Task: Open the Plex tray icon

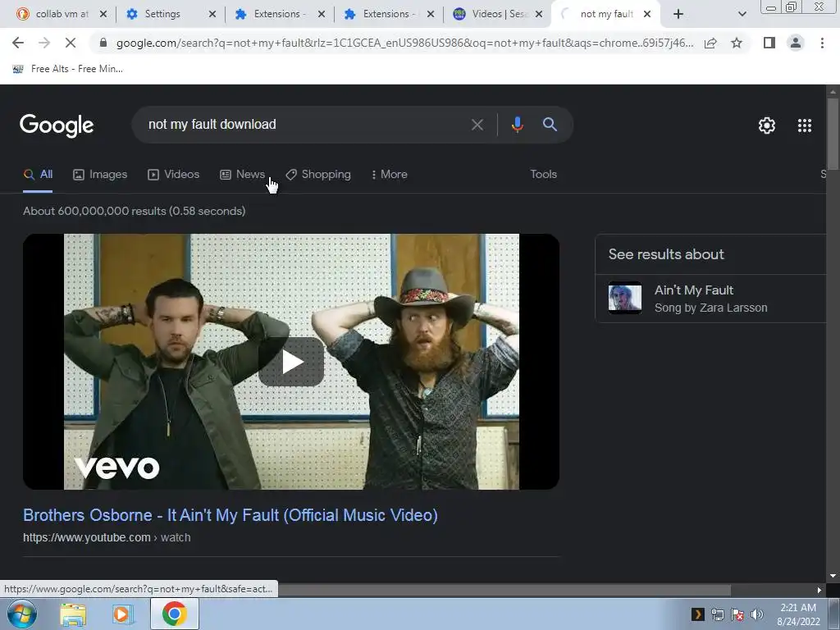Action: tap(697, 614)
